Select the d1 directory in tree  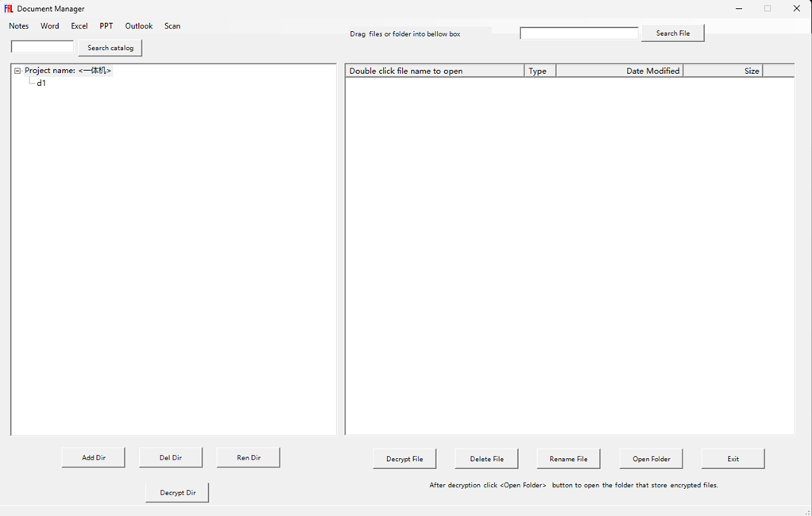(41, 83)
